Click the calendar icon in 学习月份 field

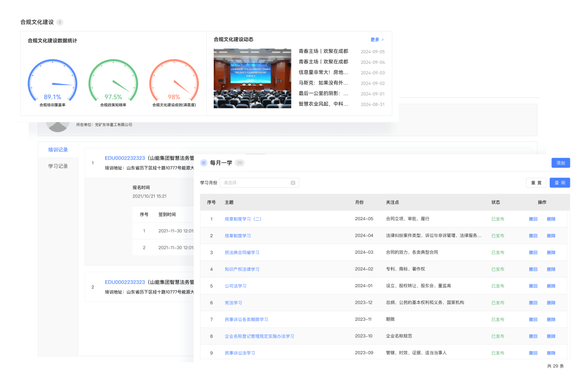[x=293, y=182]
